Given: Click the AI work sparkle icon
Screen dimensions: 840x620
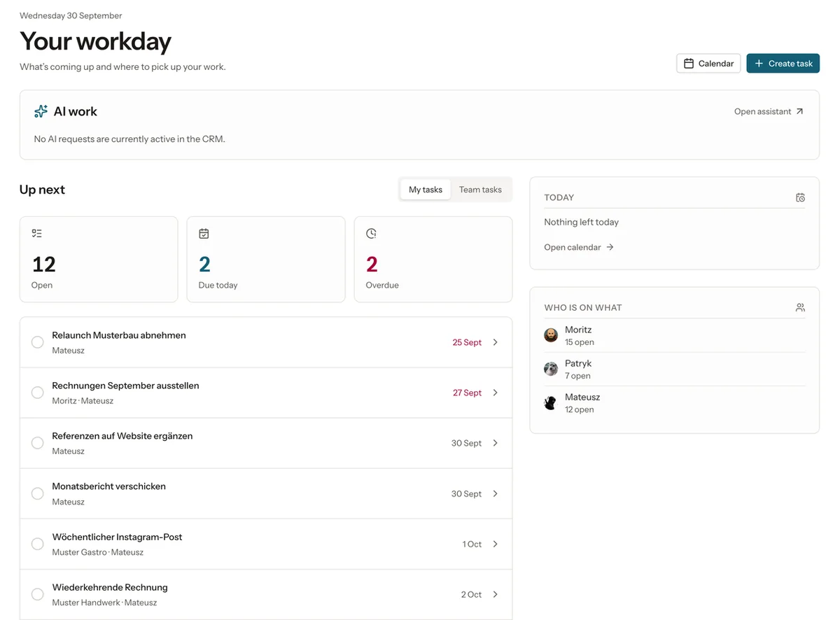Looking at the screenshot, I should [41, 111].
